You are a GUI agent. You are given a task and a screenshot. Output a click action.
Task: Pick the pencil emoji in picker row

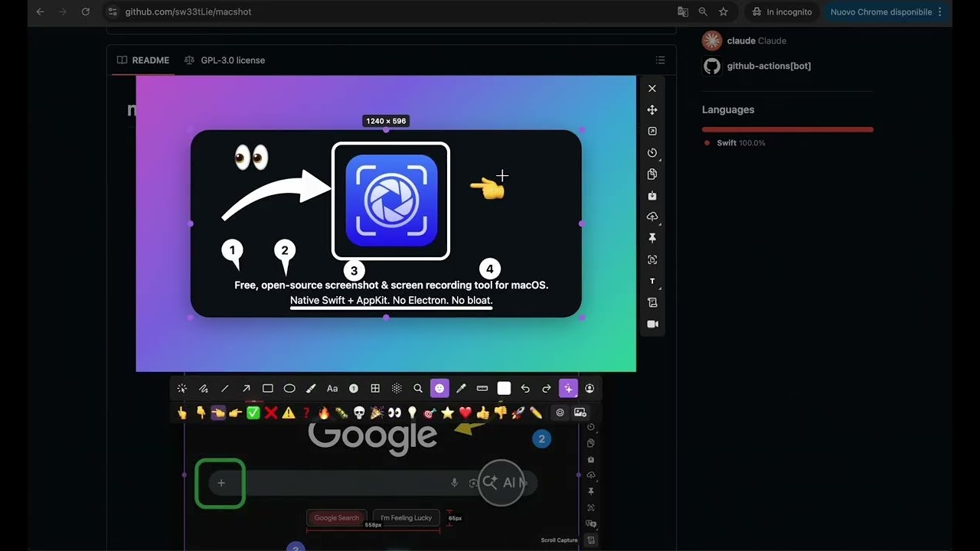pos(536,412)
